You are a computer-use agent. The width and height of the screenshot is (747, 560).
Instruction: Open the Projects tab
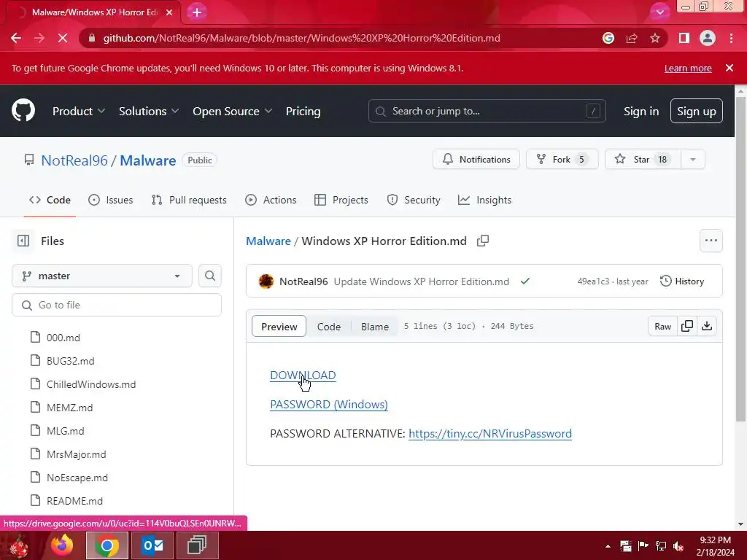[x=341, y=200]
